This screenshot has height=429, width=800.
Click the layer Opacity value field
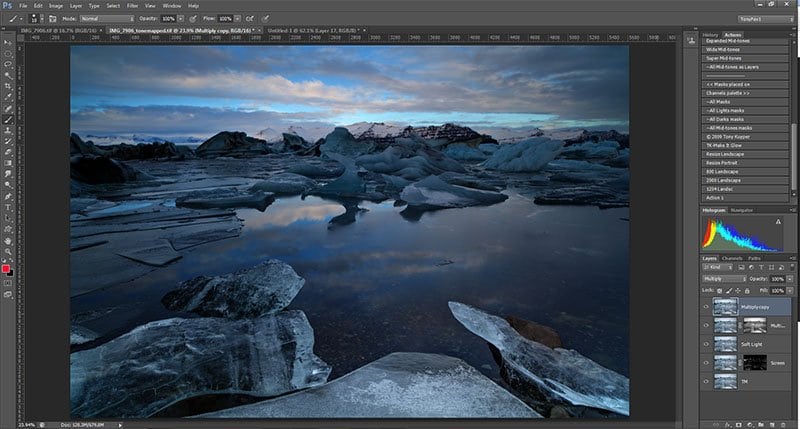778,279
